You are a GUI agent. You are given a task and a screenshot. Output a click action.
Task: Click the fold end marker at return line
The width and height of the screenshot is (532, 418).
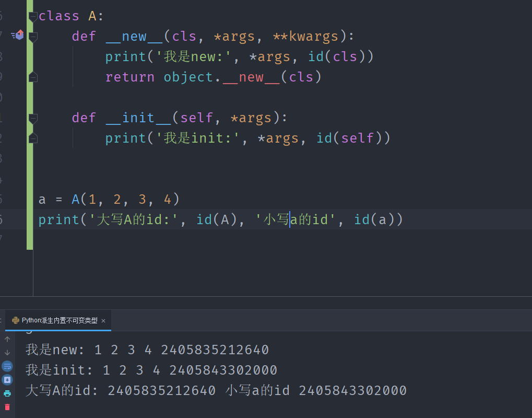pos(33,77)
